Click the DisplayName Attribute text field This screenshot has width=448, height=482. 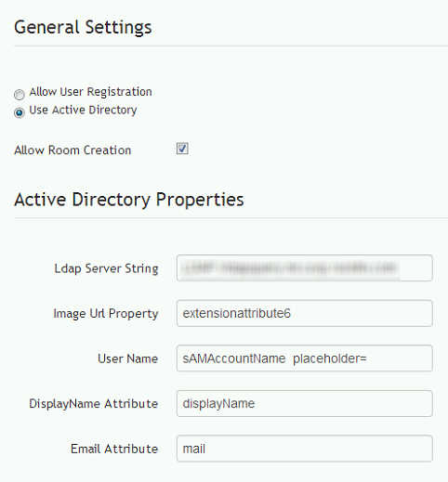coord(305,404)
